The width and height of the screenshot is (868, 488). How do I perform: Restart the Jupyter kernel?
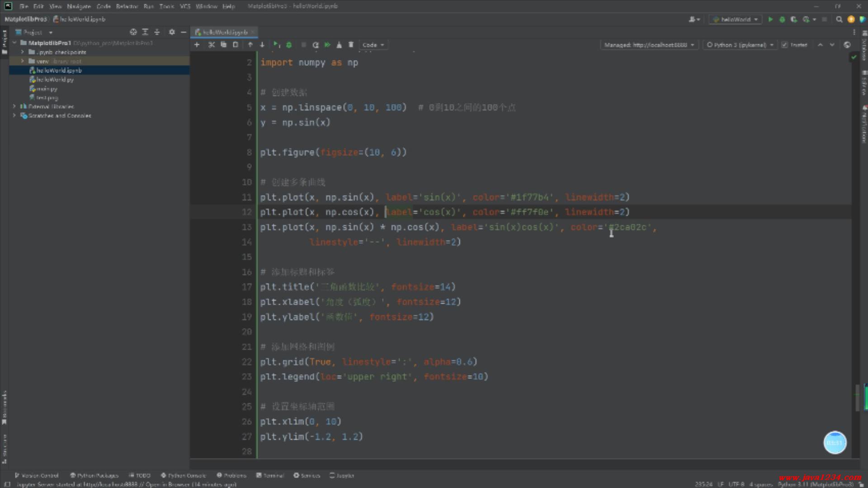(x=316, y=45)
